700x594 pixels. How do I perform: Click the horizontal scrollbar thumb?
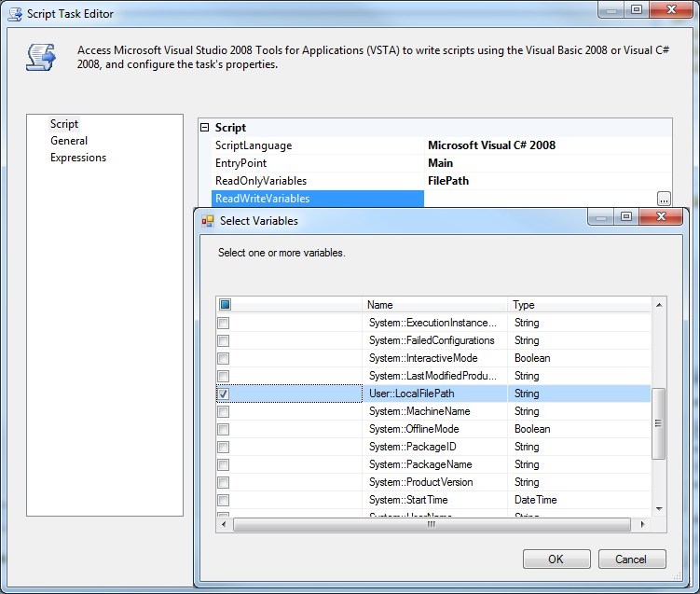coord(432,524)
